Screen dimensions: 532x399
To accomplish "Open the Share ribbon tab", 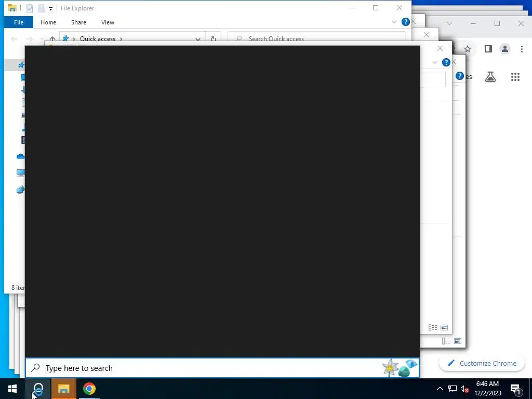I will click(78, 22).
